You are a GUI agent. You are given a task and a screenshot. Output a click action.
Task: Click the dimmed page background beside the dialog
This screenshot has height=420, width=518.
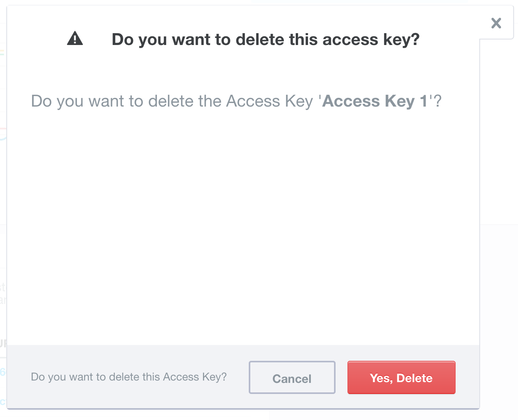[x=499, y=316]
